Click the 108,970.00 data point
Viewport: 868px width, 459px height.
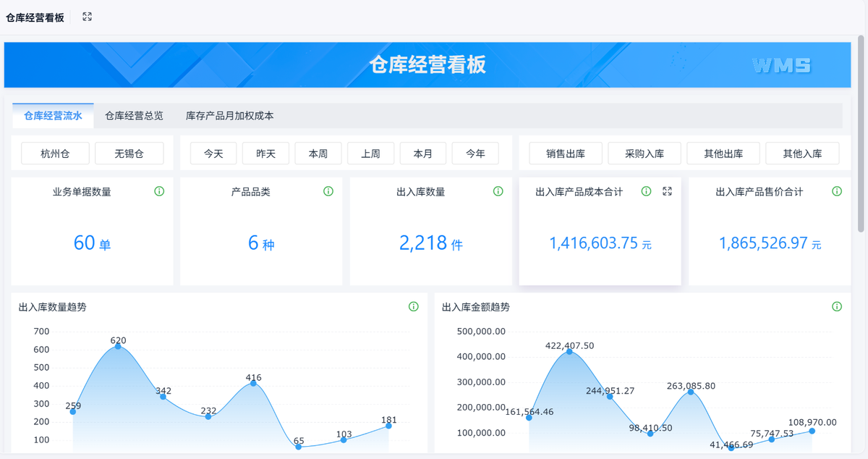812,431
